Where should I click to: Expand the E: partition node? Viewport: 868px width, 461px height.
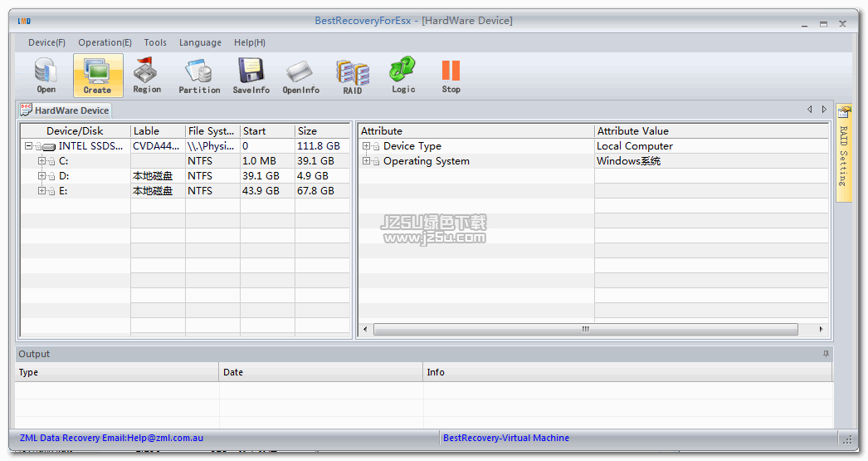click(x=41, y=191)
